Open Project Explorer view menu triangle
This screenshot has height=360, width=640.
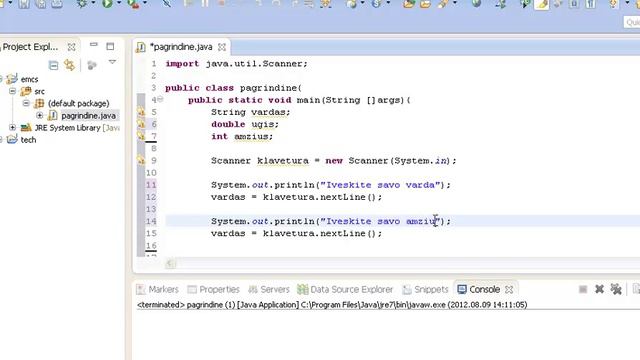tap(112, 62)
